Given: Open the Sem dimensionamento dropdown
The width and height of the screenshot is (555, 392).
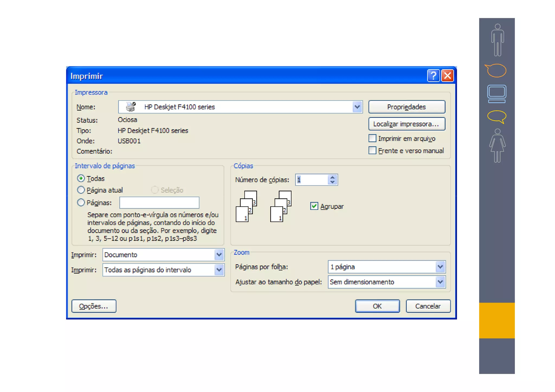Looking at the screenshot, I should (x=440, y=282).
